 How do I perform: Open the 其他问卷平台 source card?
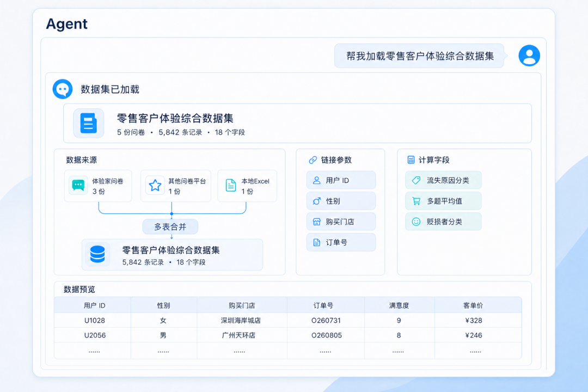176,186
